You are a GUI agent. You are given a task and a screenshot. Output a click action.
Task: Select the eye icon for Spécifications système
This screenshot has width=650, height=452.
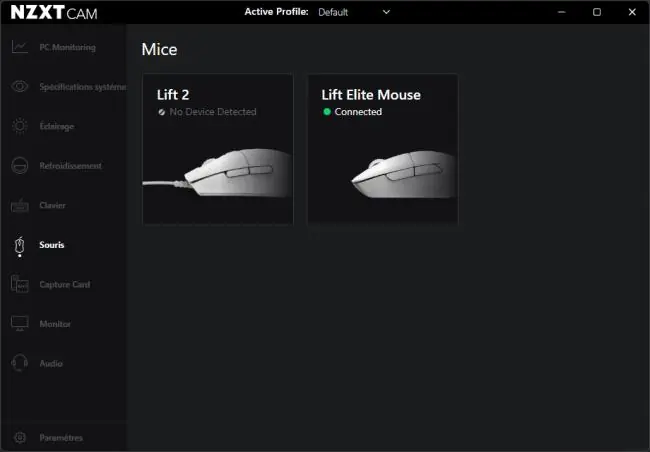pos(19,86)
